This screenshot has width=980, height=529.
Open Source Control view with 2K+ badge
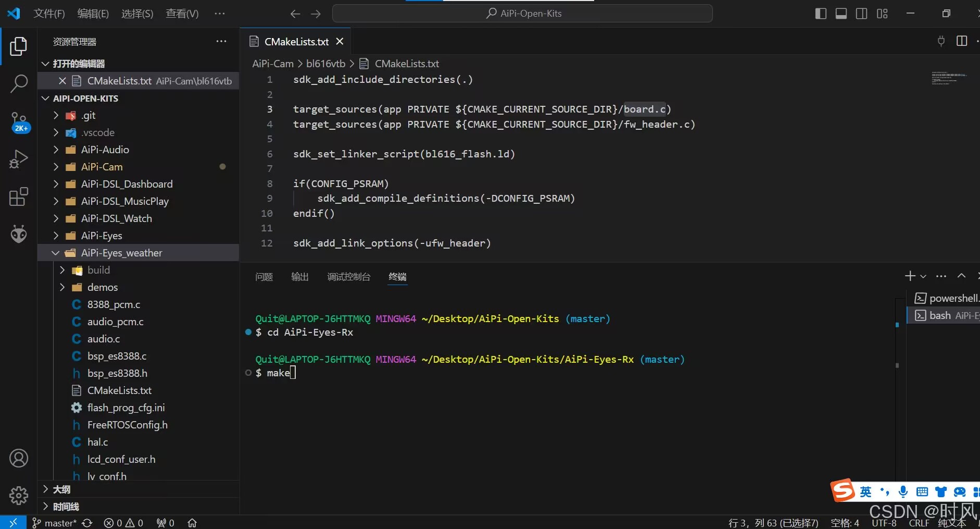[x=19, y=122]
